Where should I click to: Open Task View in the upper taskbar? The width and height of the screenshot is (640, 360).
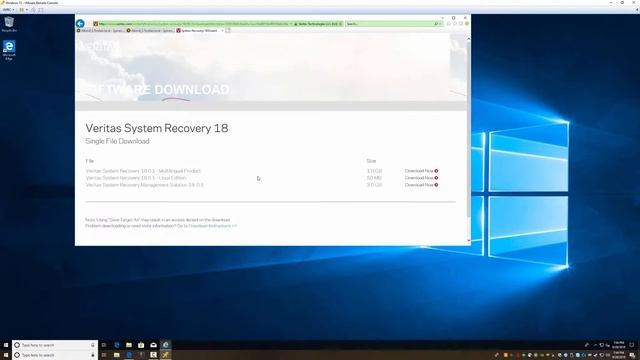[104, 345]
